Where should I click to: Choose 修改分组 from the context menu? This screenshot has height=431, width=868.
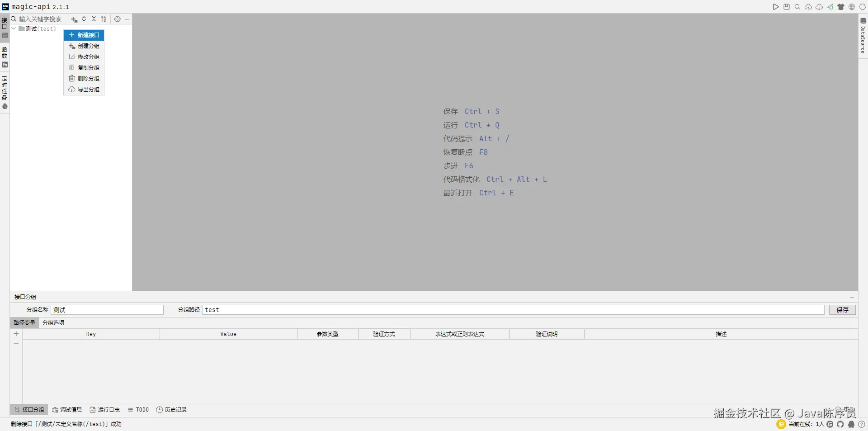click(84, 57)
